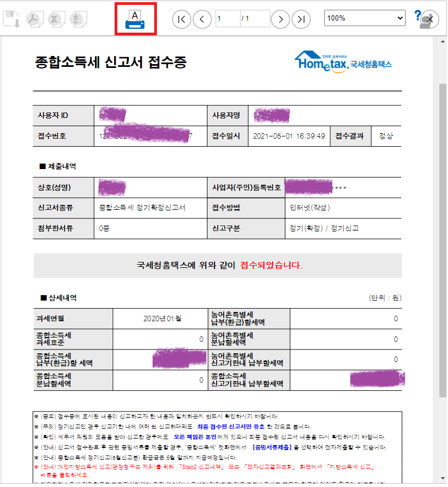This screenshot has width=448, height=487.
Task: Click the vertical scrollbar's up arrow
Action: [x=443, y=42]
